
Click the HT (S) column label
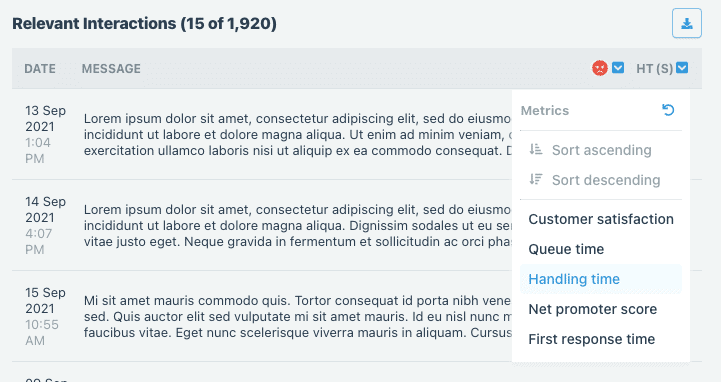click(x=655, y=68)
